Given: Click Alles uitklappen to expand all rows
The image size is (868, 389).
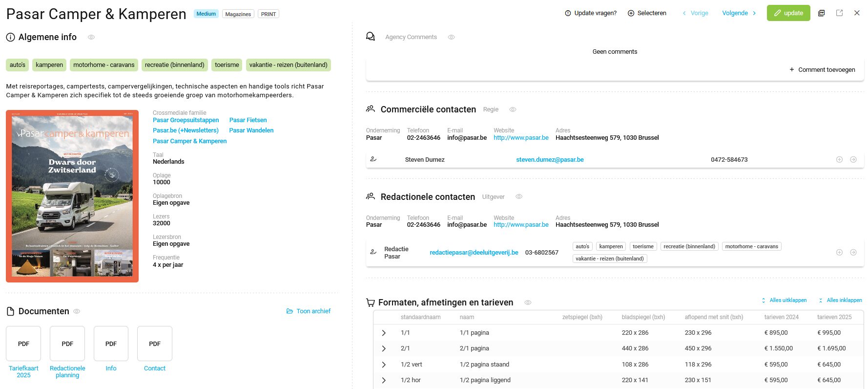Looking at the screenshot, I should (784, 300).
